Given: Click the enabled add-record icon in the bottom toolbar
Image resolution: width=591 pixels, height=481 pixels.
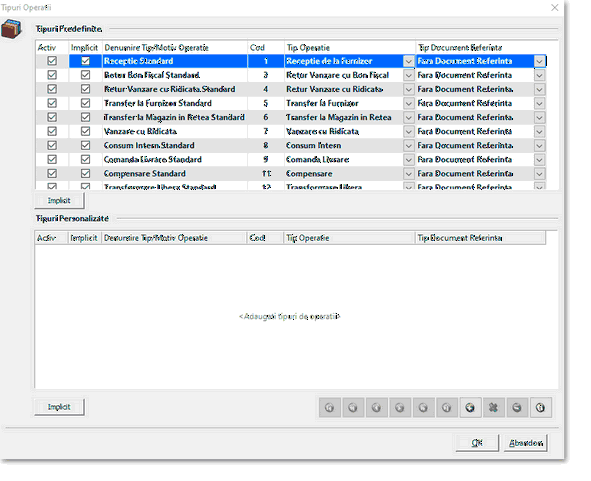Looking at the screenshot, I should point(470,407).
